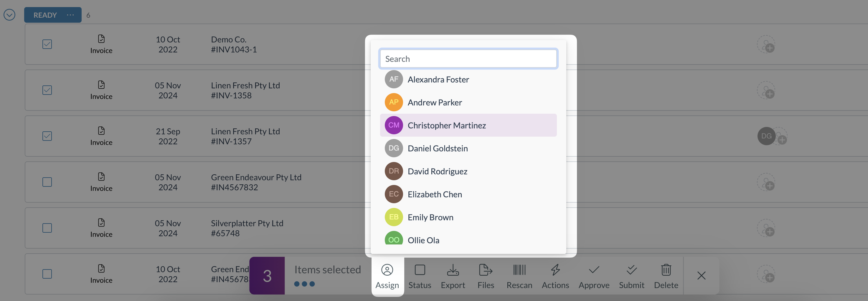Choose Emily Brown as assignee
The height and width of the screenshot is (301, 868).
468,217
